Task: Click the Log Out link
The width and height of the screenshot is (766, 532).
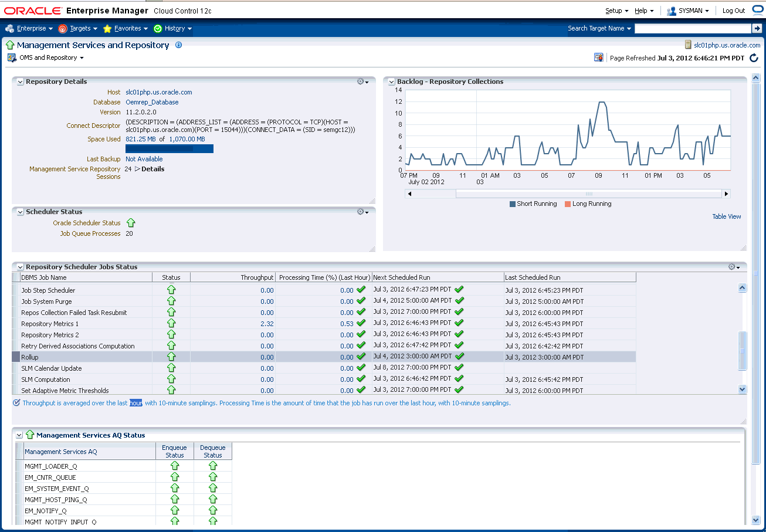Action: (x=733, y=11)
